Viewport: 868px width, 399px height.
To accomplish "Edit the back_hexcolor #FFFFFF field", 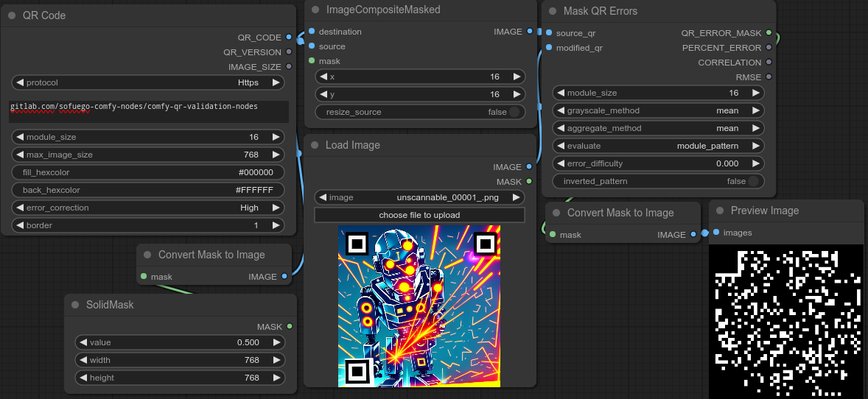I will (x=148, y=190).
